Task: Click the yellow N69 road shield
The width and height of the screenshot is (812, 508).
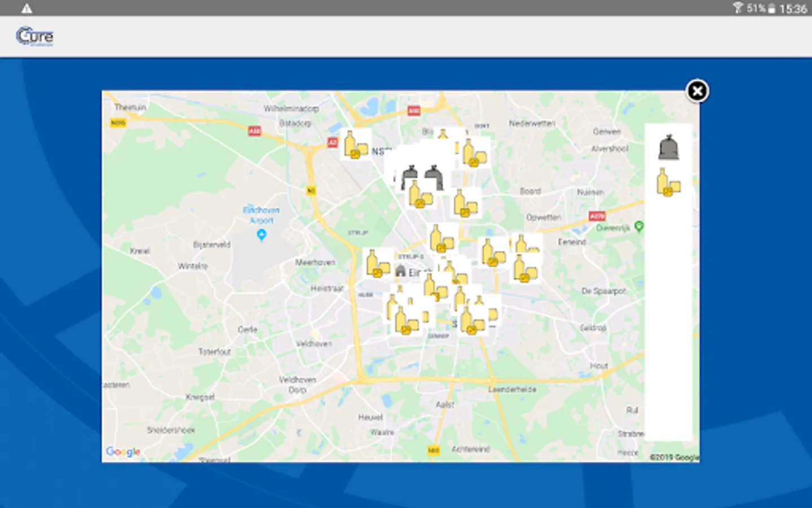Action: (x=433, y=450)
